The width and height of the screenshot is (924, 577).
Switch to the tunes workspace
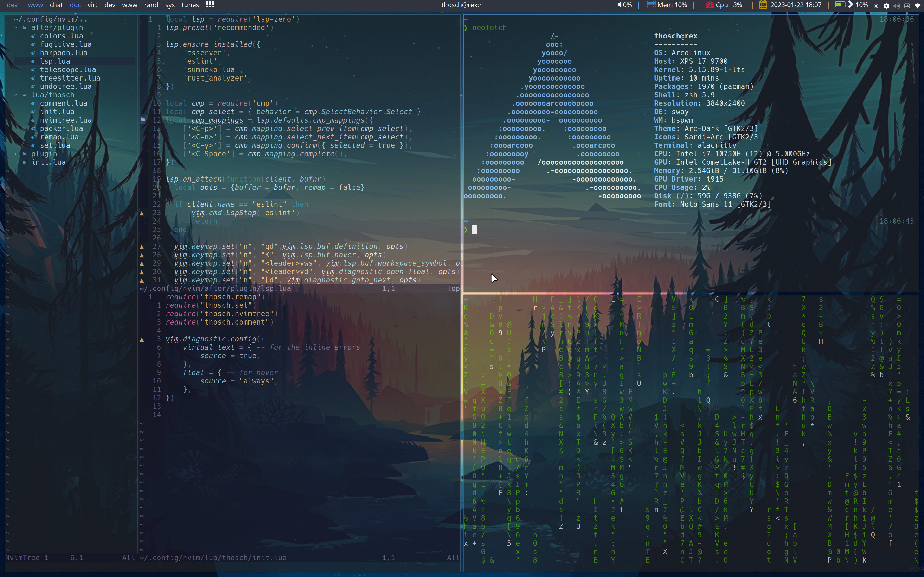click(x=190, y=5)
